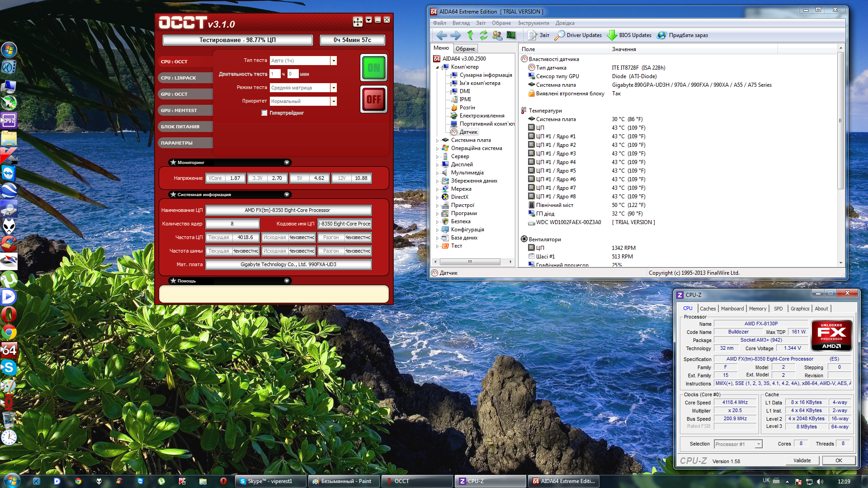This screenshot has height=488, width=868.
Task: Click the volume icon in system tray
Action: coord(820,482)
